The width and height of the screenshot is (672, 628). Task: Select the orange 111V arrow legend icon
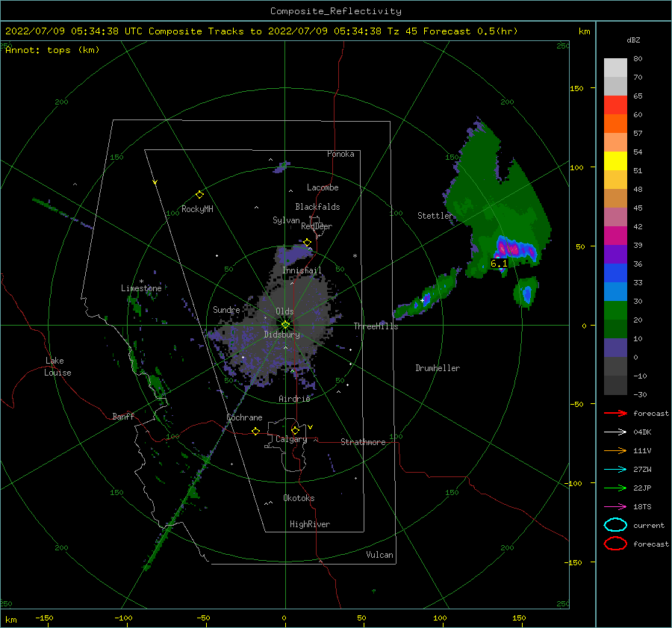[615, 450]
